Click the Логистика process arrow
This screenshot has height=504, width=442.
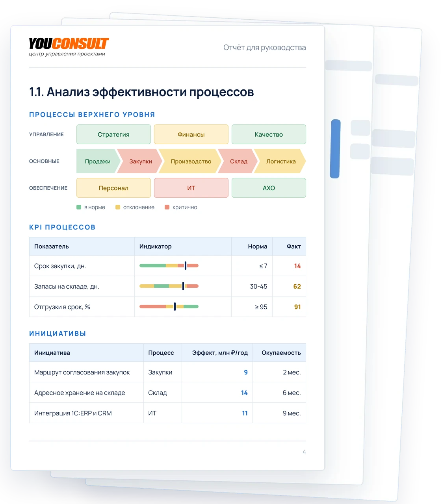click(x=280, y=161)
